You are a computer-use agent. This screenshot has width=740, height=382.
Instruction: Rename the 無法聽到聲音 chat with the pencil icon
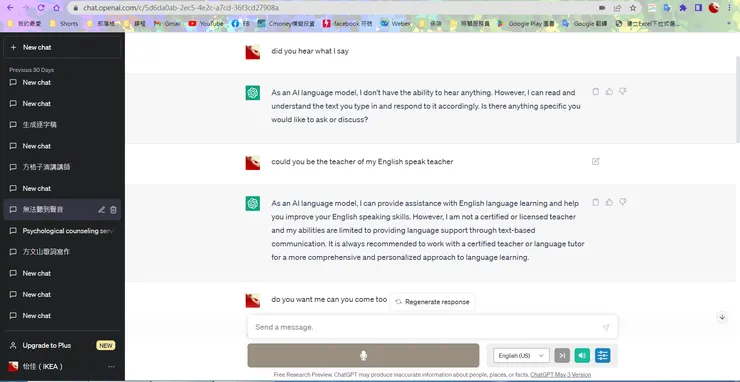coord(101,210)
